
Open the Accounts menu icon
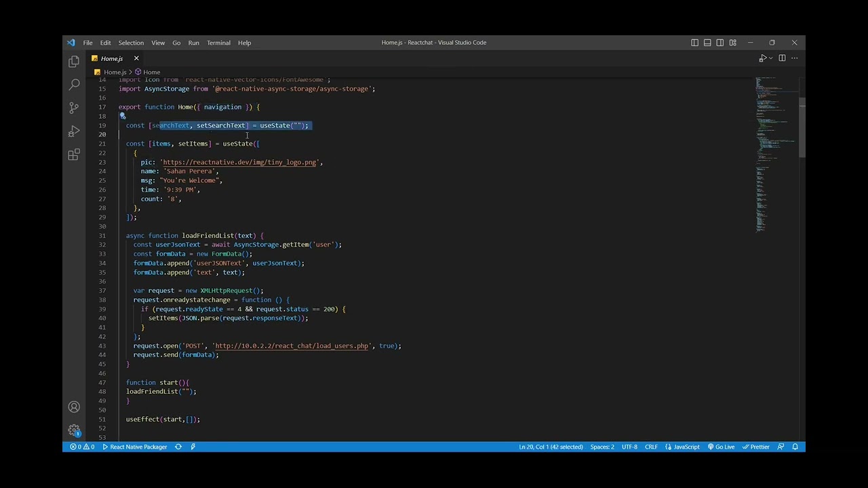pyautogui.click(x=74, y=407)
